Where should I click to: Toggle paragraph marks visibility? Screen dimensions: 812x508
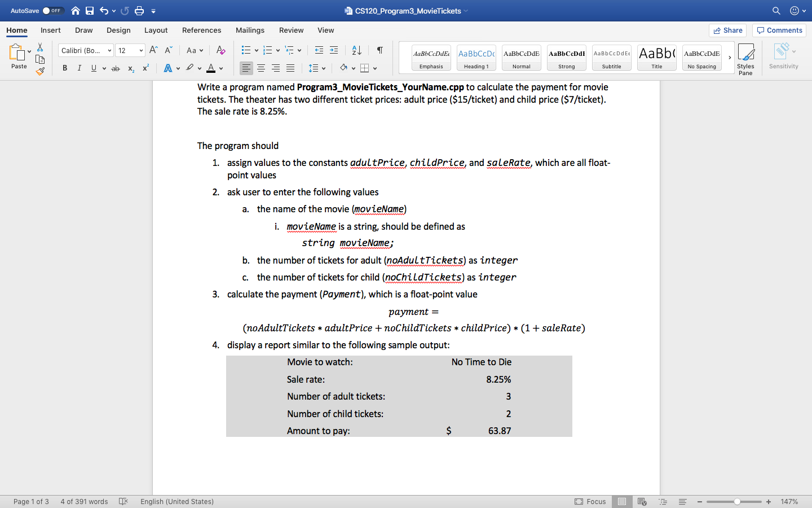379,50
